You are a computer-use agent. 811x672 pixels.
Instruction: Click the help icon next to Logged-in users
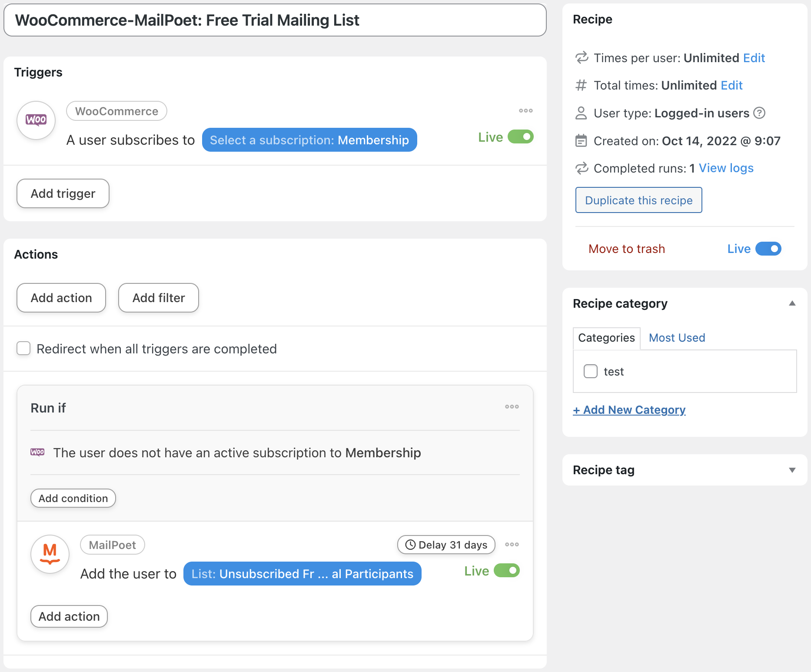[759, 113]
